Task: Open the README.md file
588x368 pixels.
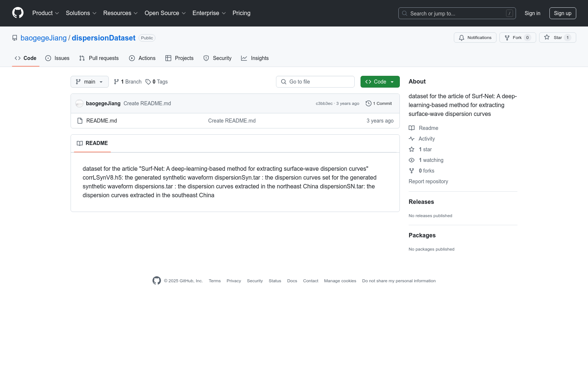Action: (x=102, y=121)
